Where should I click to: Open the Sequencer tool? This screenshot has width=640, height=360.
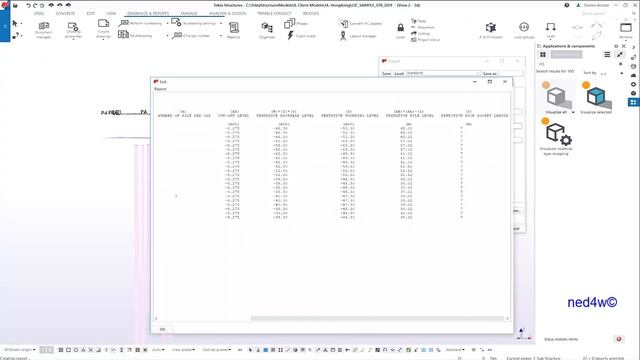click(423, 27)
